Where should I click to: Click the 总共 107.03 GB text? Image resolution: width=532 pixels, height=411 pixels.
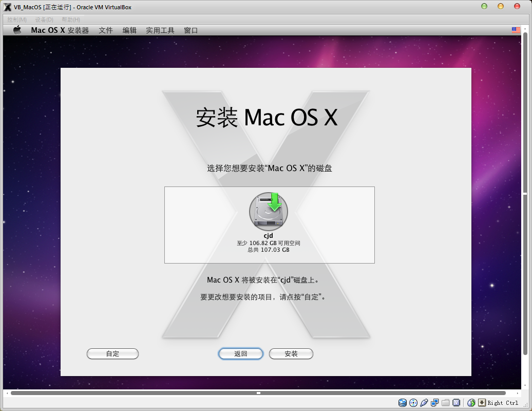(269, 250)
